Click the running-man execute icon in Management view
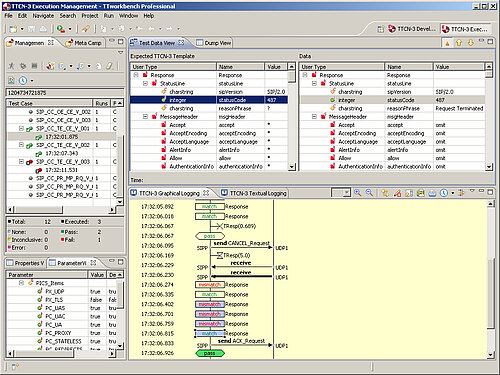The image size is (500, 375). (11, 66)
